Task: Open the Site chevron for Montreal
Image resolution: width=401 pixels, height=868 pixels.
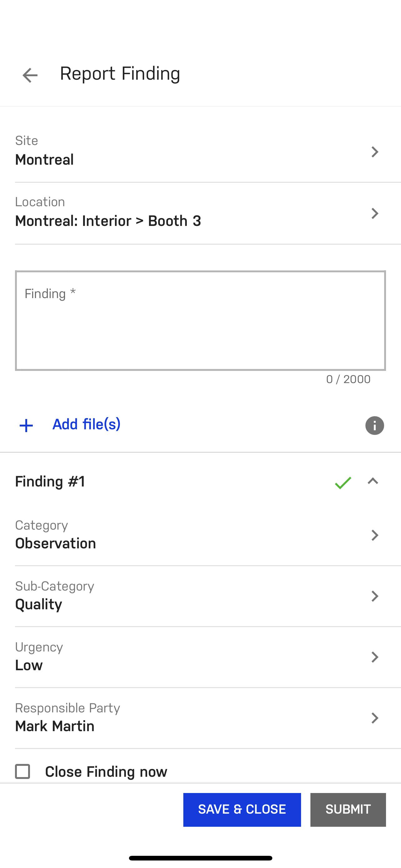Action: click(374, 152)
